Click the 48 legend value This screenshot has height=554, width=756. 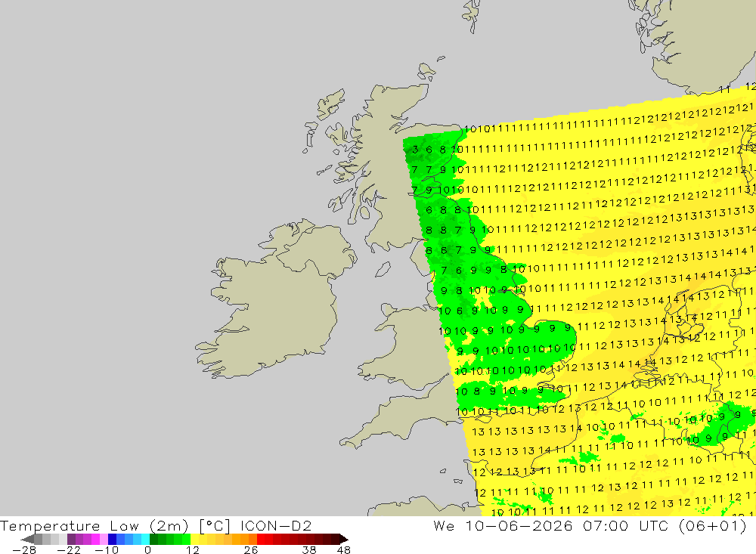344,549
